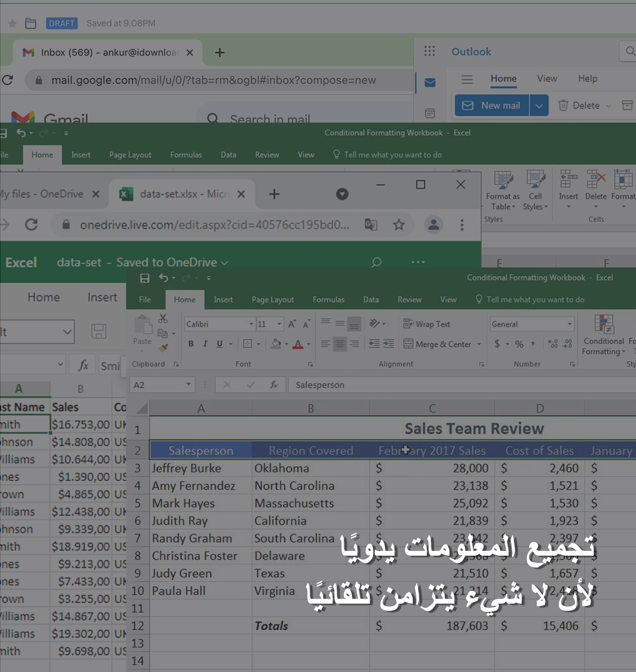
Task: Click the Outlook New mail button
Action: tap(491, 105)
